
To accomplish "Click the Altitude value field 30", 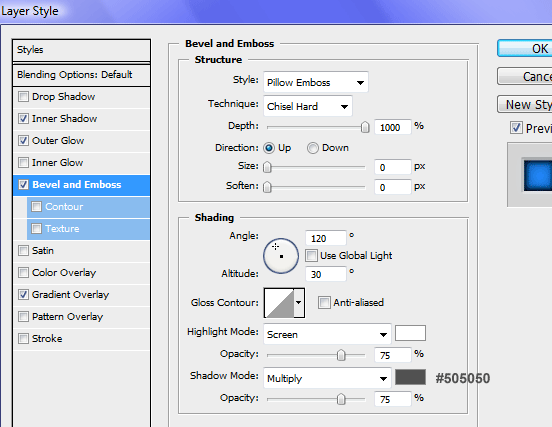I will pyautogui.click(x=326, y=274).
